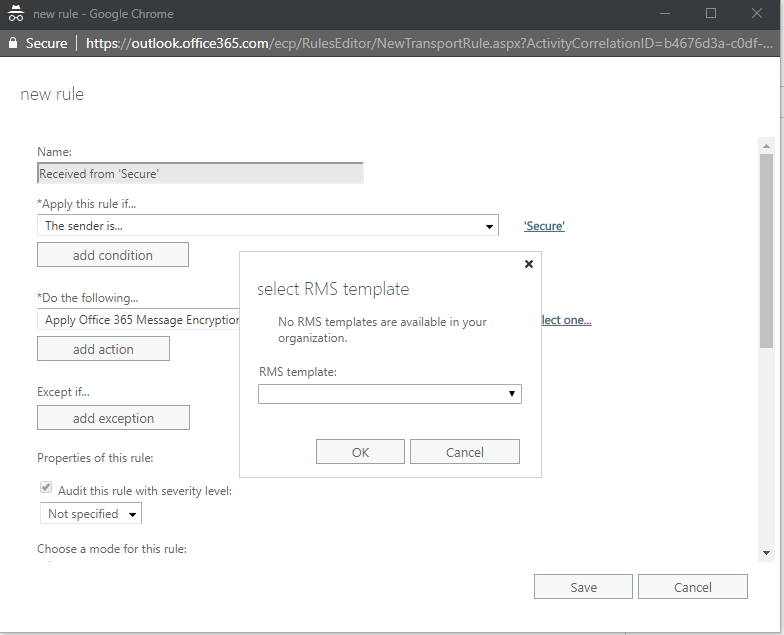Click the '*Do the following...' label

(88, 298)
